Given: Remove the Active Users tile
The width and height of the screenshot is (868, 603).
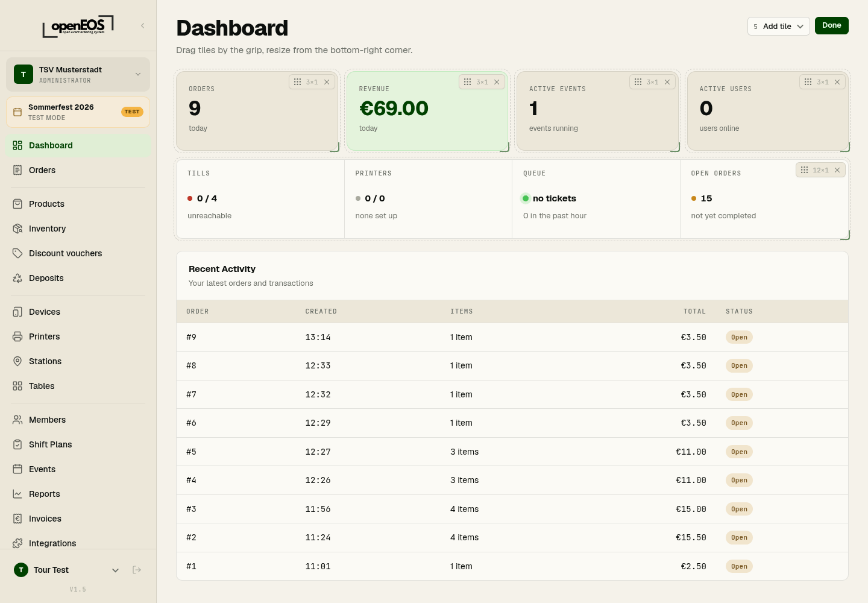Looking at the screenshot, I should click(x=837, y=82).
